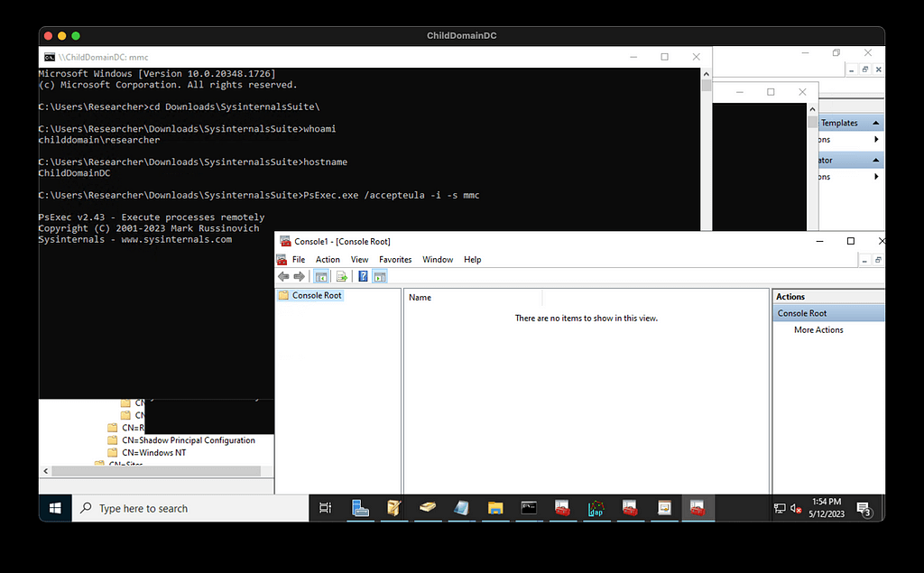Click the Export List toolbar icon
The height and width of the screenshot is (573, 924).
pyautogui.click(x=342, y=276)
